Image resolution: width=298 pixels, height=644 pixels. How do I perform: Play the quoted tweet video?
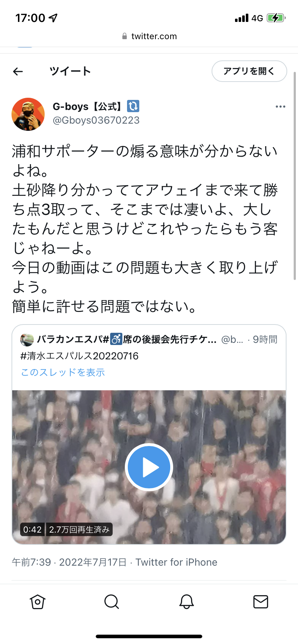tap(149, 467)
